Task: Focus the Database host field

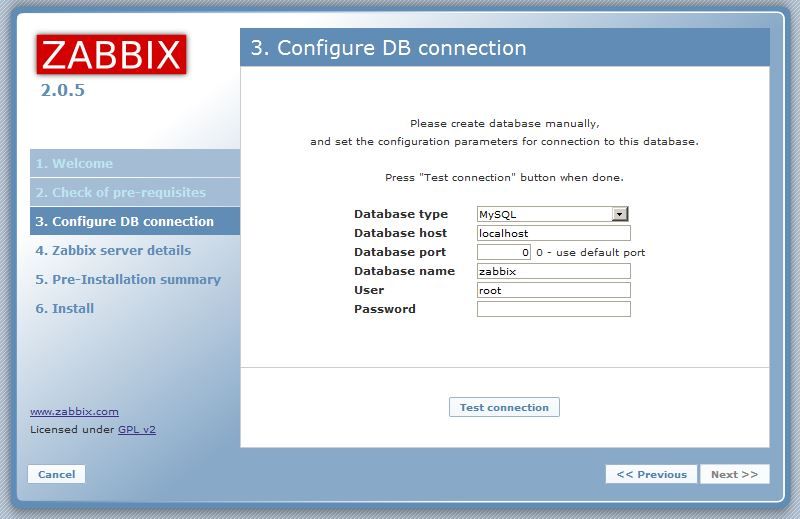Action: pos(554,233)
